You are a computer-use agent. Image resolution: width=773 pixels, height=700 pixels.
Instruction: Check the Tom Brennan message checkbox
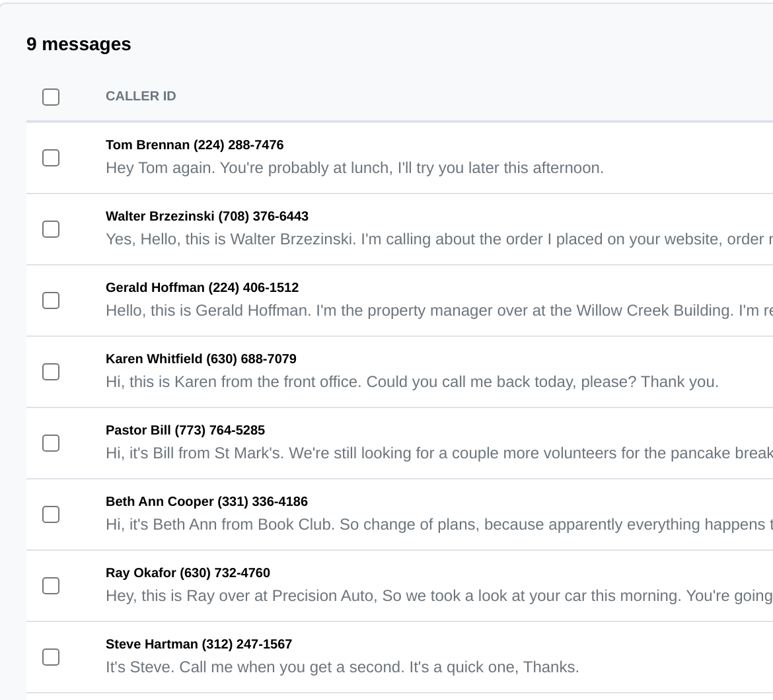[x=51, y=158]
